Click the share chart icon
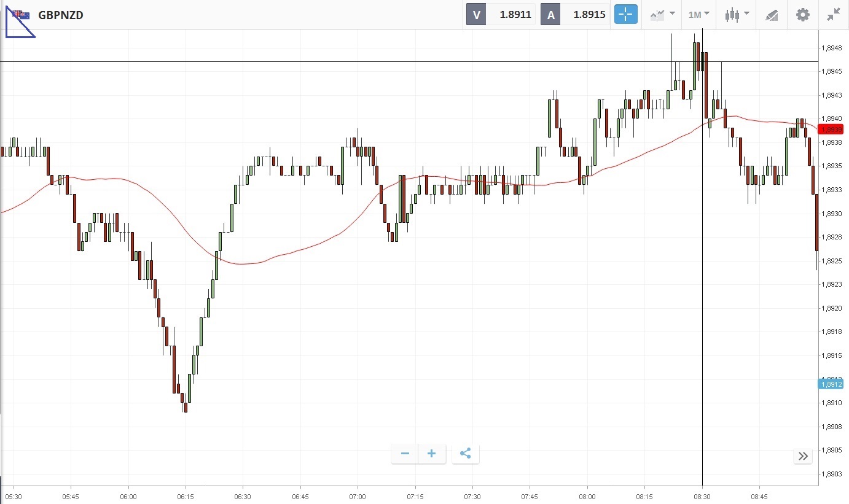The height and width of the screenshot is (504, 849). click(465, 454)
